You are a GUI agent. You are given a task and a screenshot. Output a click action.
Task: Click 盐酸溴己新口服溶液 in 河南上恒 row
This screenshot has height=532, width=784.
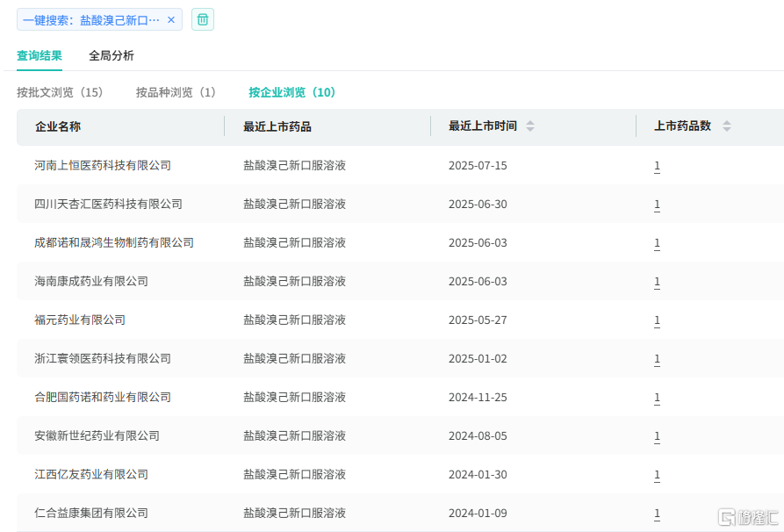294,166
